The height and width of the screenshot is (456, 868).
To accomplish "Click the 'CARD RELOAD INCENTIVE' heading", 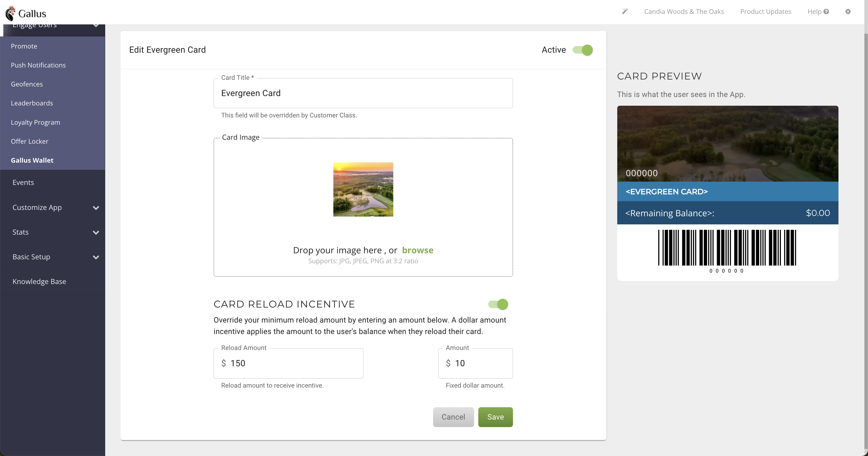I will 285,304.
